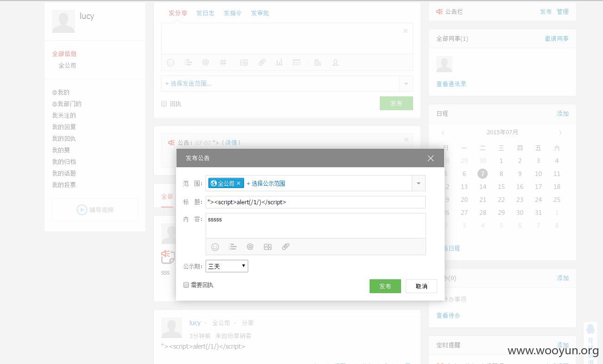
Task: Click the 内容 text area
Action: pyautogui.click(x=315, y=226)
